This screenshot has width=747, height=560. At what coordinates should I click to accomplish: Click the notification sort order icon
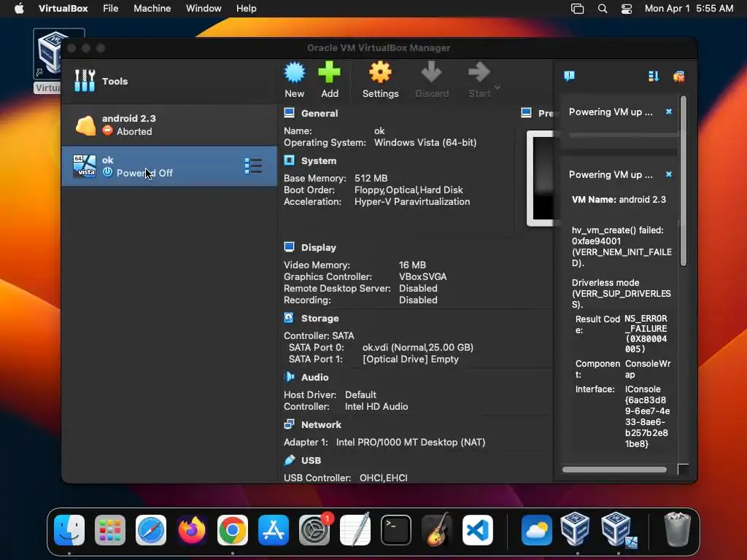click(654, 76)
